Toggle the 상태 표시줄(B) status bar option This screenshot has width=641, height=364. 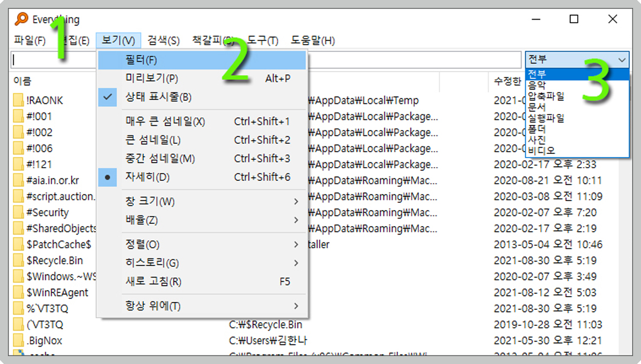(202, 97)
